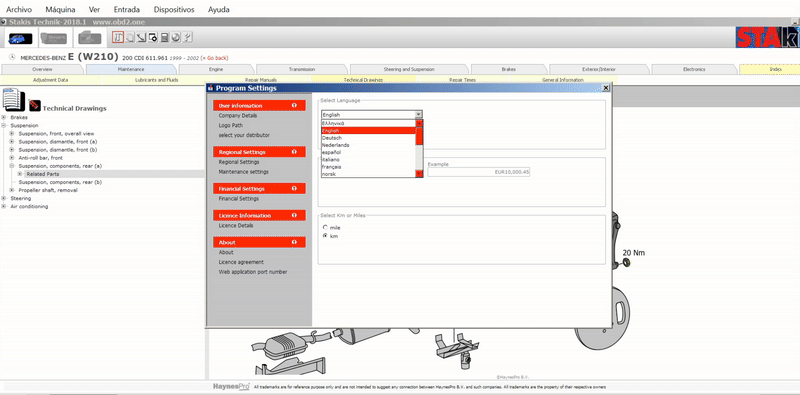Open Licence Details page

(x=236, y=226)
